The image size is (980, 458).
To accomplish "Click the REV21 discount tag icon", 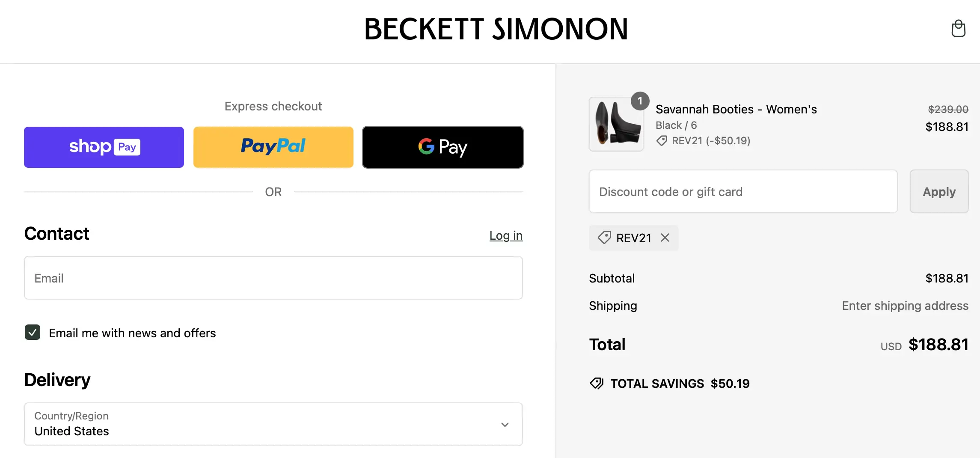I will 604,238.
